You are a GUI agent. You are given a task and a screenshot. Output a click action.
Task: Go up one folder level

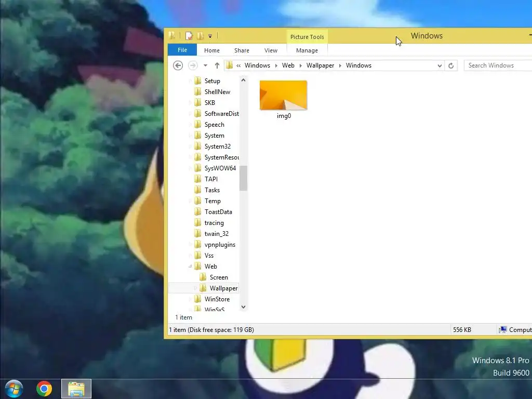(x=217, y=65)
